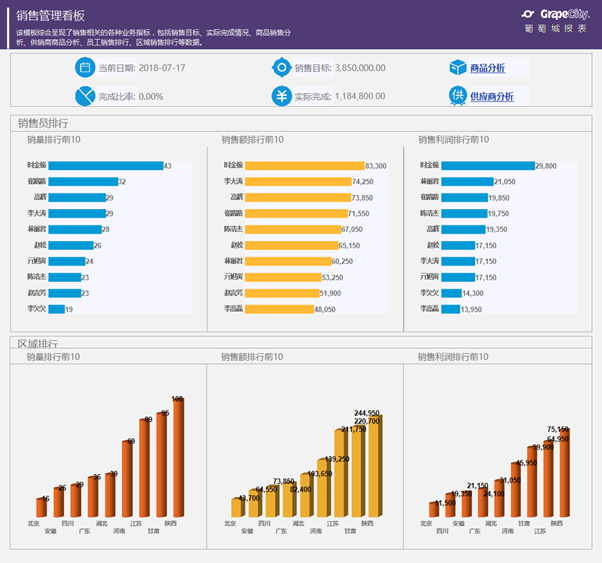Viewport: 602px width, 563px height.
Task: Click the target icon beside 销售目标
Action: [x=282, y=68]
